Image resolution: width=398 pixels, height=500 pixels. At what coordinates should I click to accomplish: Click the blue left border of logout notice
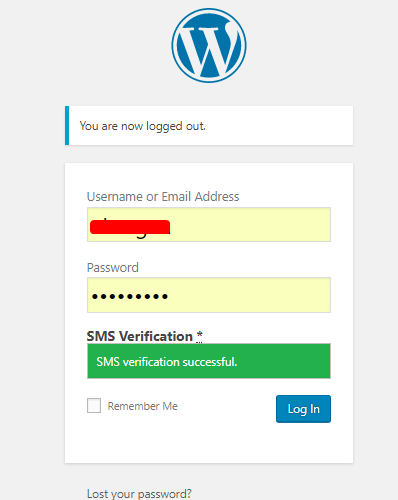67,126
